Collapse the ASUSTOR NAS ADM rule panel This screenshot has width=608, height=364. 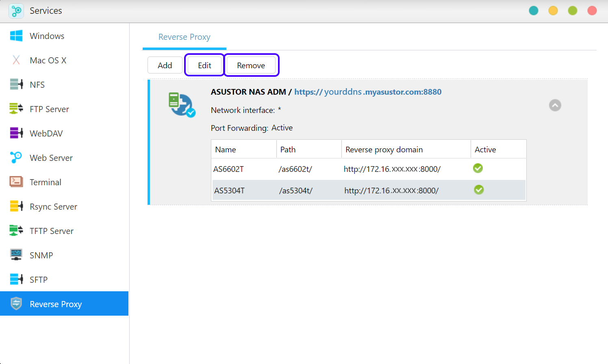tap(555, 105)
